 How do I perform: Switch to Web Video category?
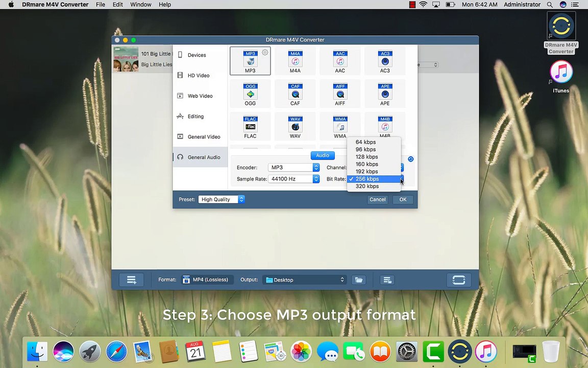200,96
